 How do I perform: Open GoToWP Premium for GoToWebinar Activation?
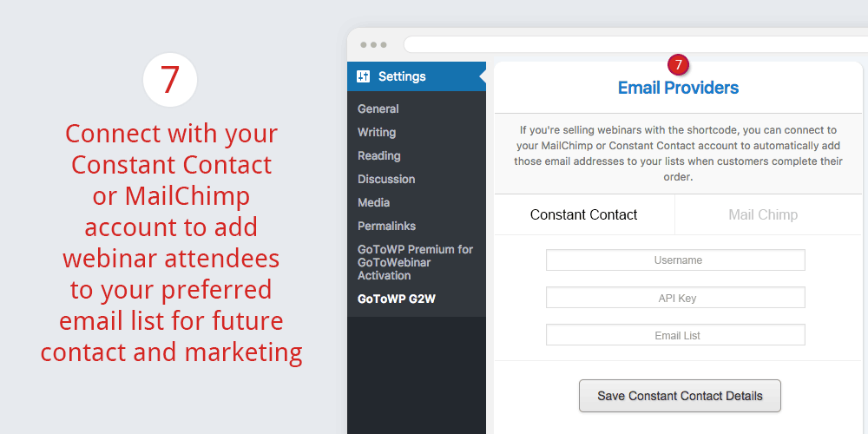pyautogui.click(x=415, y=262)
